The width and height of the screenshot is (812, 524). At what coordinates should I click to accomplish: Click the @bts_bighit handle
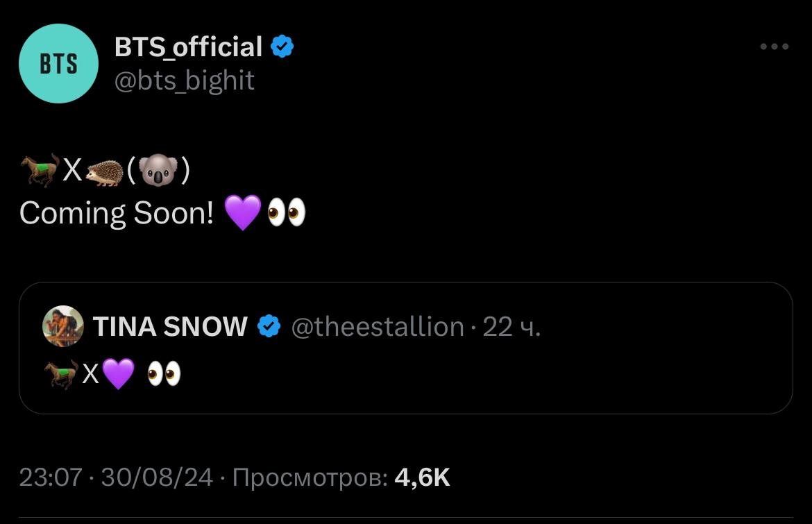coord(185,80)
